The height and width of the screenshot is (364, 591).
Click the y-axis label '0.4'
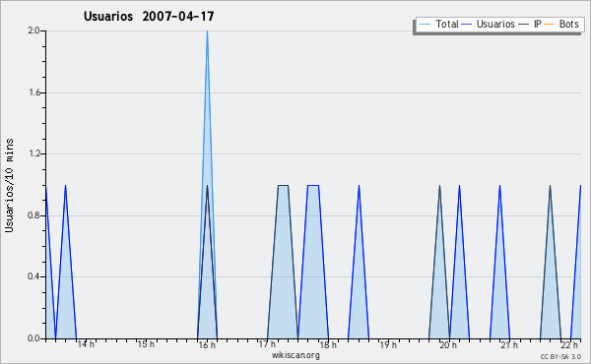(x=33, y=276)
